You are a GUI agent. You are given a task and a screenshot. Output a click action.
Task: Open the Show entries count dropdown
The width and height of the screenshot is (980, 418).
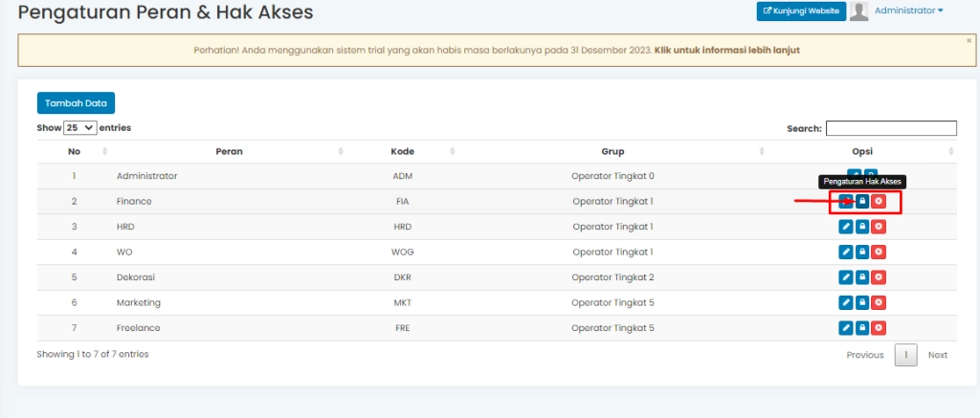tap(79, 127)
